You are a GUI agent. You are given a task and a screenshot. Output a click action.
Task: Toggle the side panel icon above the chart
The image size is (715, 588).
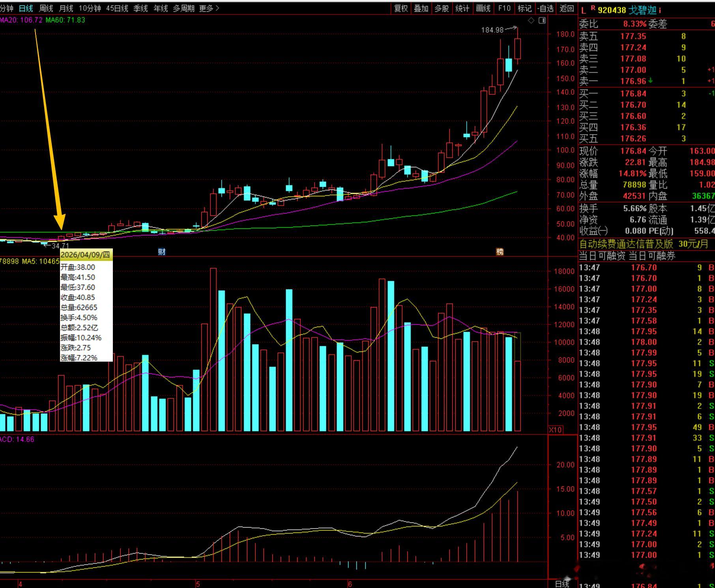click(x=542, y=21)
